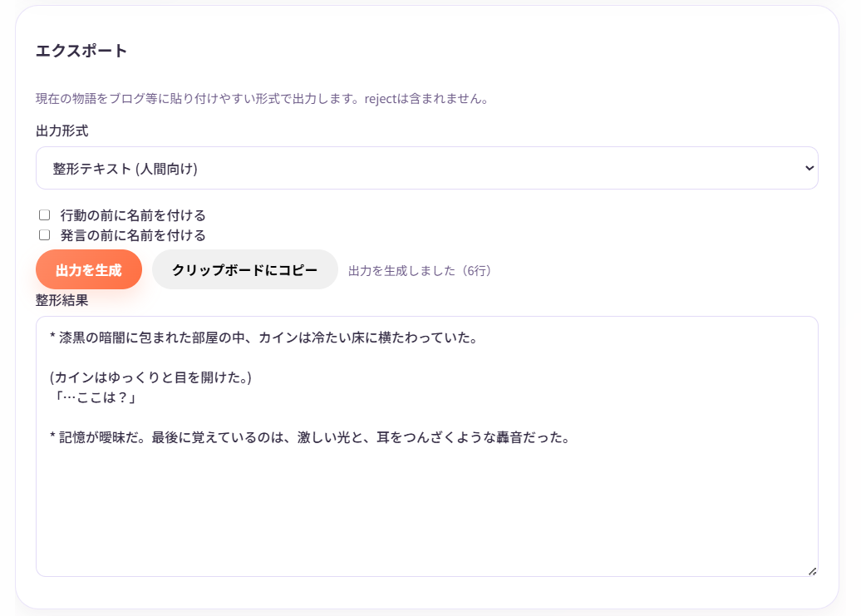The height and width of the screenshot is (616, 861).
Task: Enable the 行動の前に名前を付ける checkbox
Action: click(x=45, y=214)
